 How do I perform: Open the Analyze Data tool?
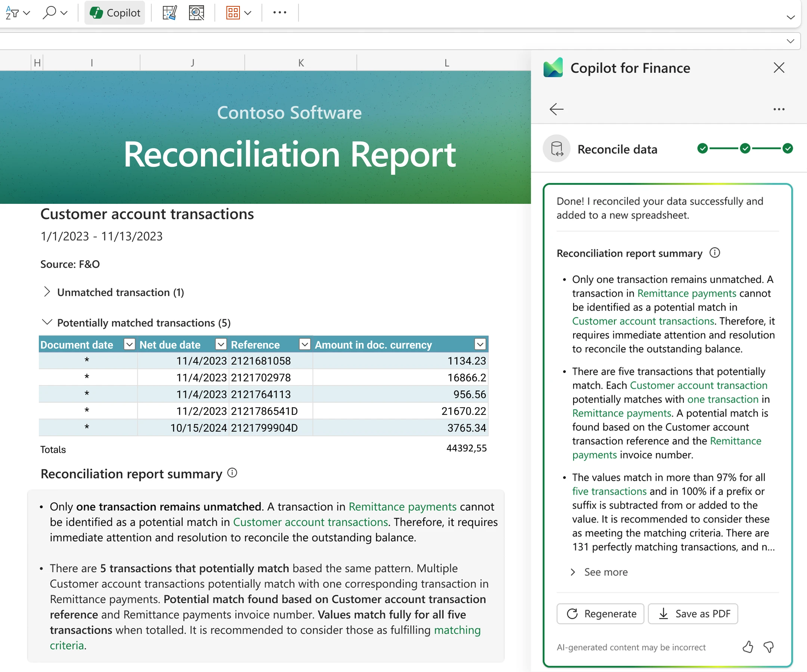point(197,13)
